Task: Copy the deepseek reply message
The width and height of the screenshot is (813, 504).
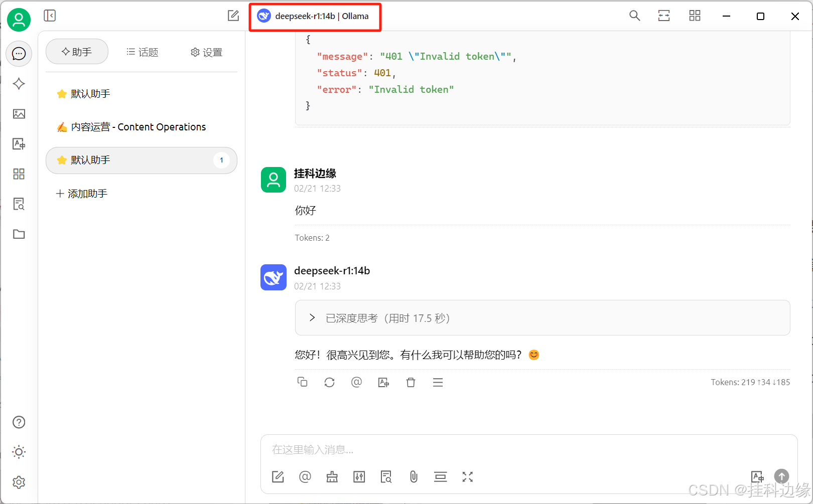Action: [302, 382]
